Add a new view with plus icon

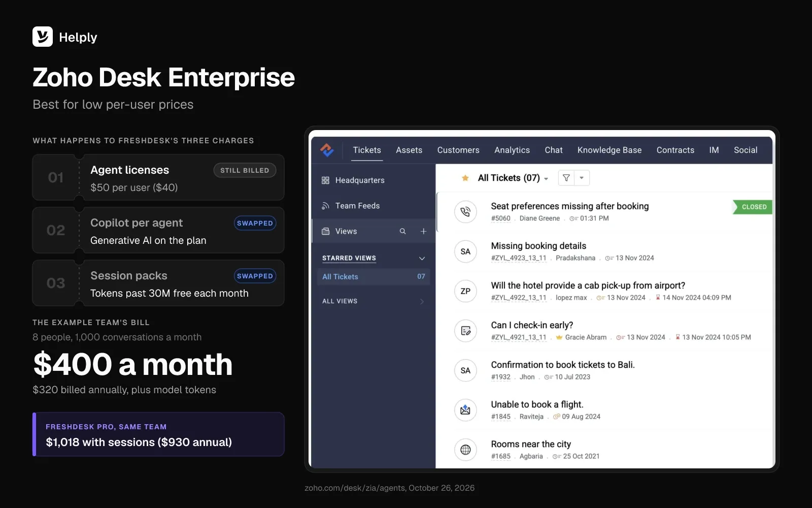(423, 231)
